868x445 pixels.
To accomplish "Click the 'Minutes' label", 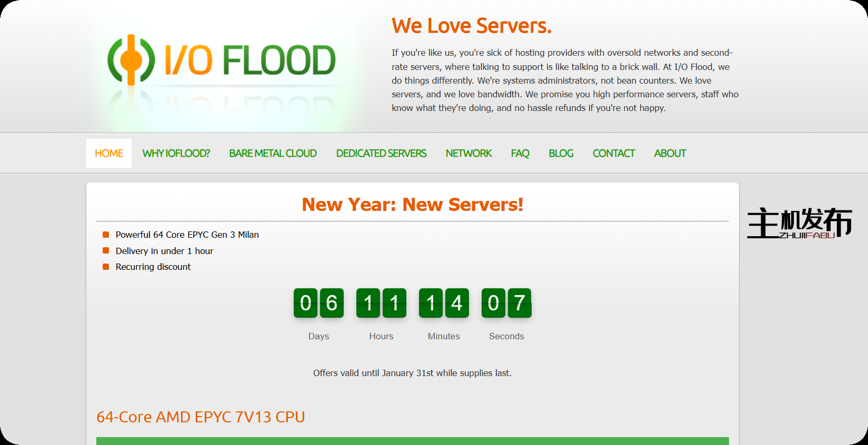I will (444, 336).
